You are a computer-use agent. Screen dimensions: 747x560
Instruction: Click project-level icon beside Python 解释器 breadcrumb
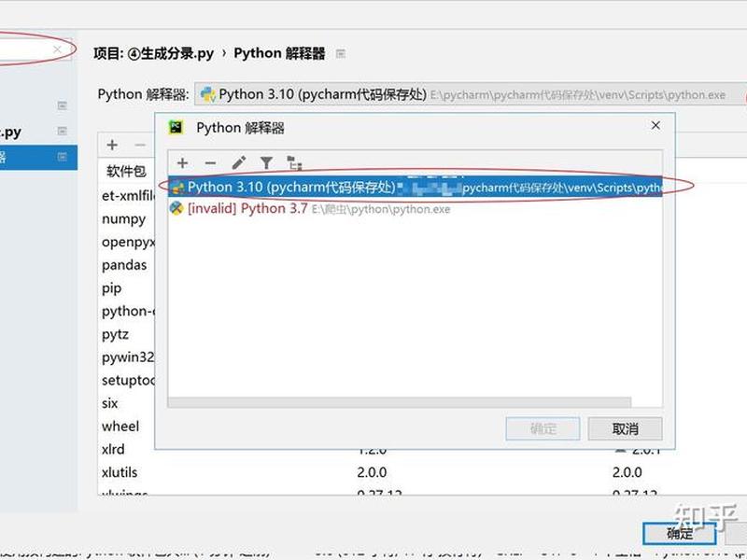[x=341, y=54]
